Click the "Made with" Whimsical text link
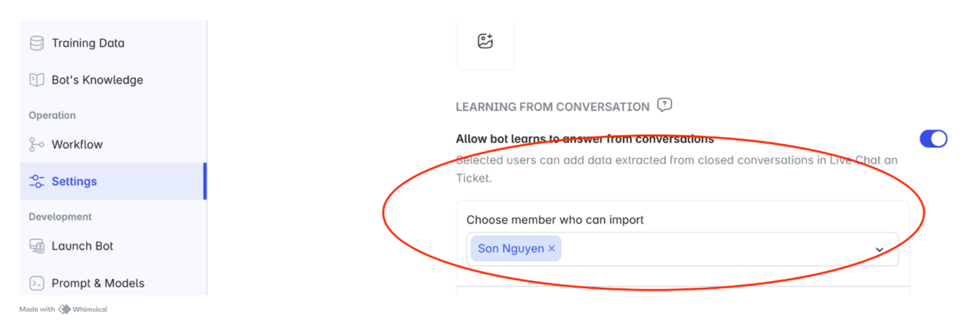This screenshot has width=980, height=324. coord(37,310)
